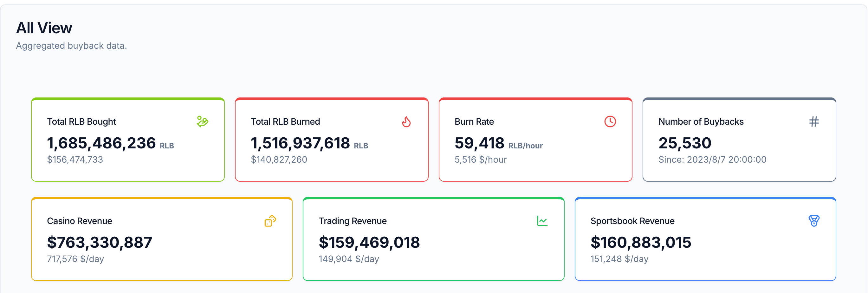The width and height of the screenshot is (868, 293).
Task: Click the 59,418 RLB/hour burn rate figure
Action: (x=498, y=143)
